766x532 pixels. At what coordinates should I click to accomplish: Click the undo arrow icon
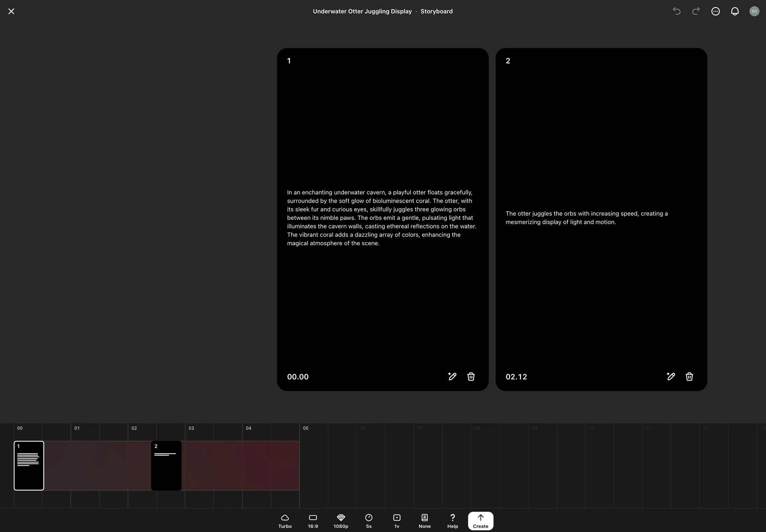[x=677, y=11]
